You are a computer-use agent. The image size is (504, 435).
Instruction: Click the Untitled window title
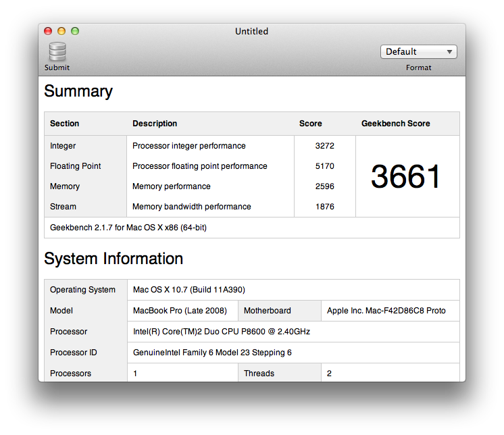251,32
